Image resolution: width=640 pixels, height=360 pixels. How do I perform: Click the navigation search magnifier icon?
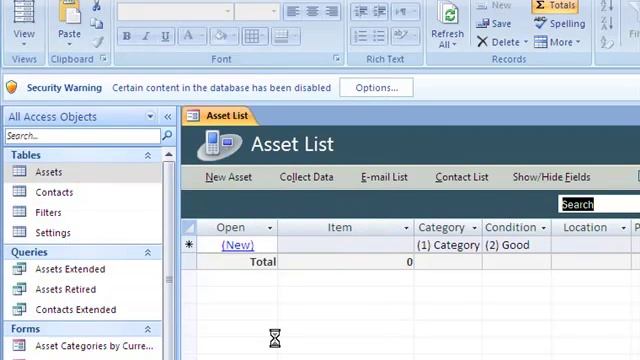click(167, 135)
